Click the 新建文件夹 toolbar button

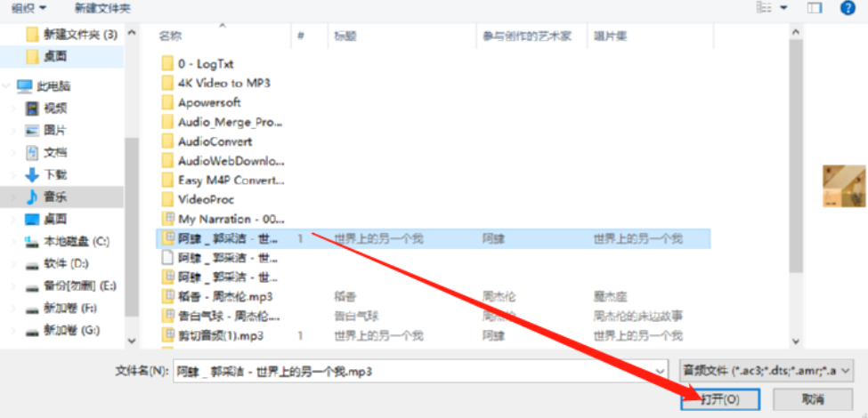point(102,8)
